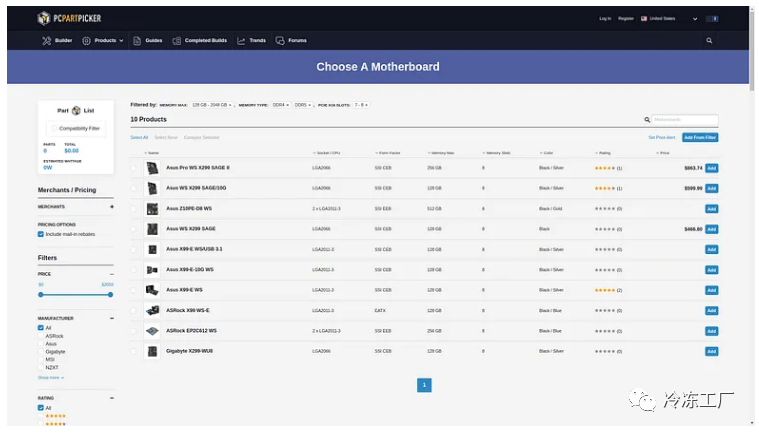This screenshot has width=759, height=433.
Task: Click the Completed Builds icon
Action: [x=177, y=41]
